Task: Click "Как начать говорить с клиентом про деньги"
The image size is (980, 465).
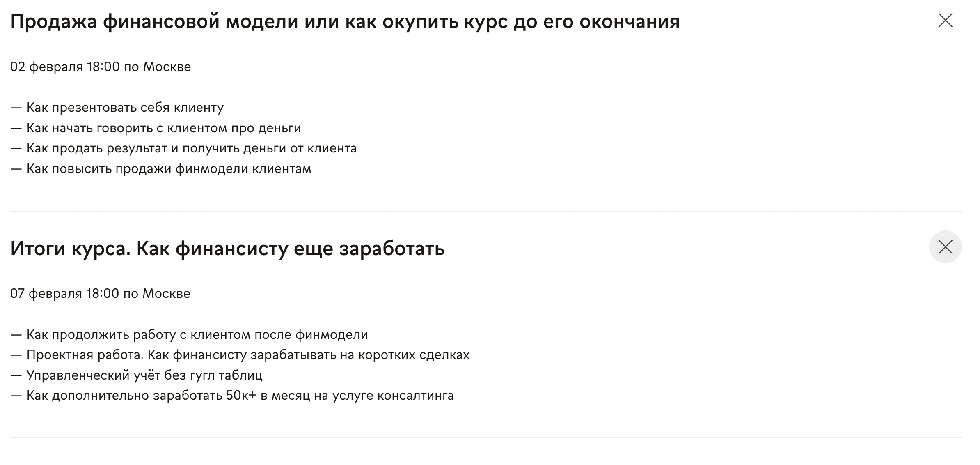Action: [163, 128]
